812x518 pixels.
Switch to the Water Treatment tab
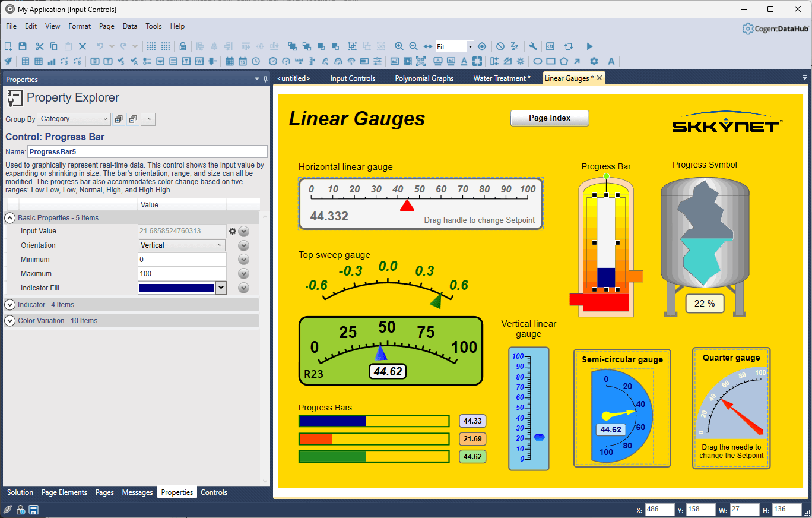(502, 78)
